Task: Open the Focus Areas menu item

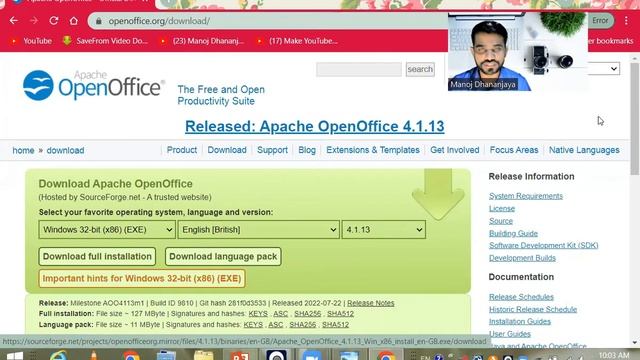Action: tap(514, 150)
